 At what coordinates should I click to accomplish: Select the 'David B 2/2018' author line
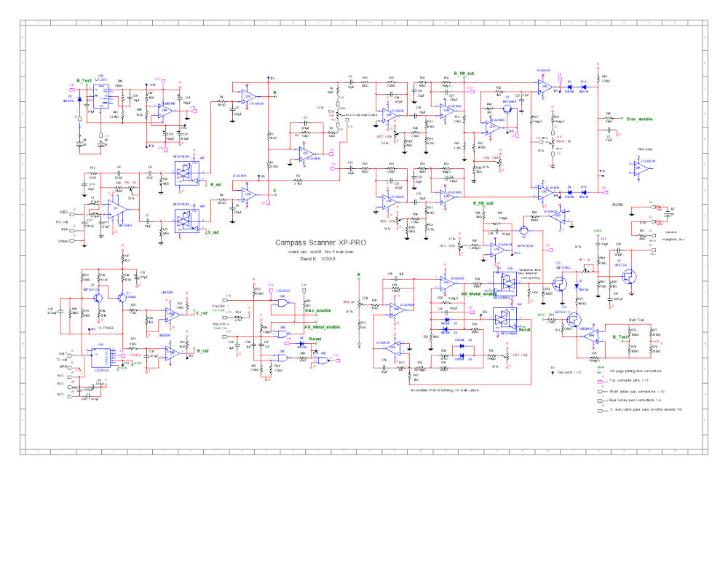(317, 259)
